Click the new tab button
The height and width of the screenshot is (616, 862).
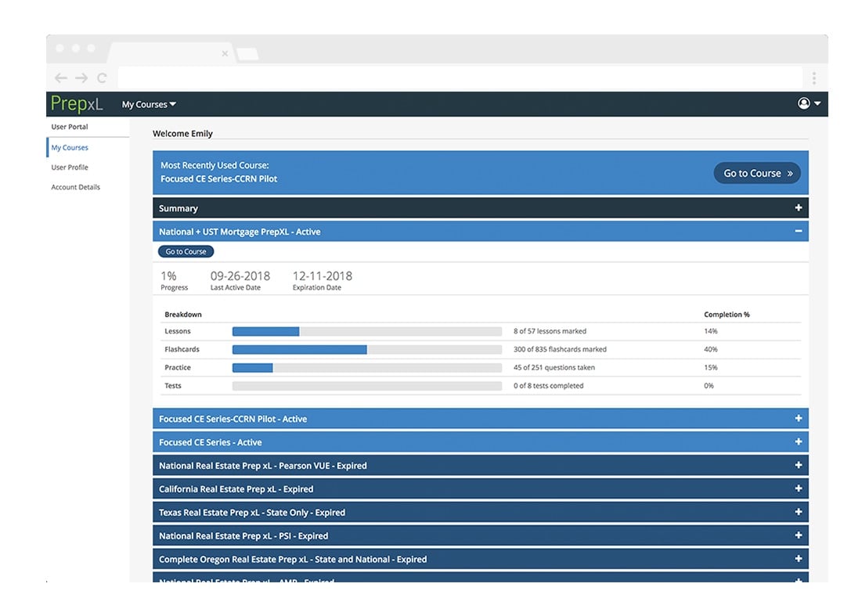point(247,54)
